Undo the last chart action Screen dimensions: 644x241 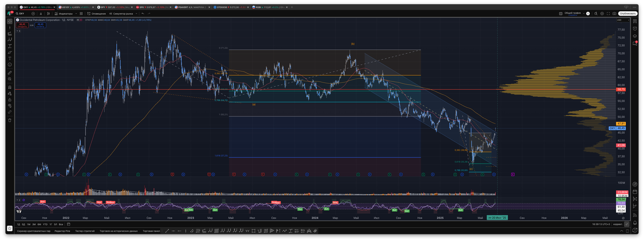pos(143,14)
